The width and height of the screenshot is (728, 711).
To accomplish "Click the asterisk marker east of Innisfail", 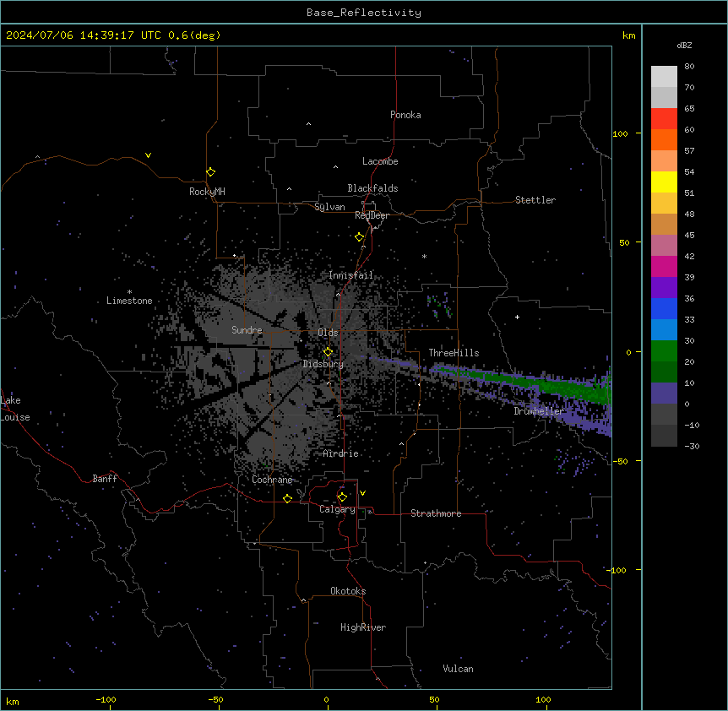I will (x=424, y=256).
